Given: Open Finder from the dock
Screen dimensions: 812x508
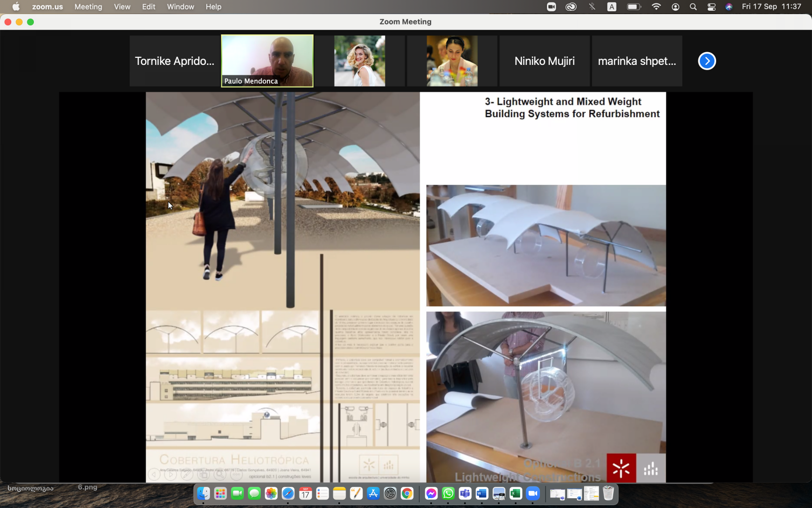Looking at the screenshot, I should pos(203,493).
